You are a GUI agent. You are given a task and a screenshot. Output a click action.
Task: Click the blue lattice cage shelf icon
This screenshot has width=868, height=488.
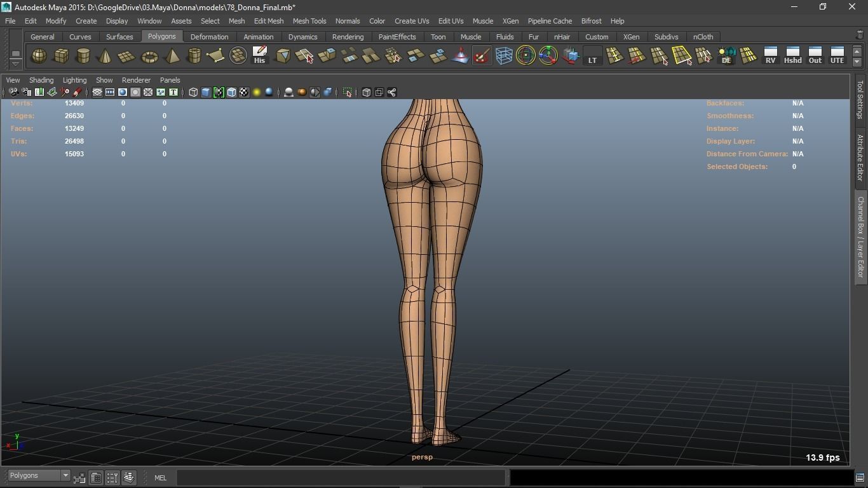504,57
